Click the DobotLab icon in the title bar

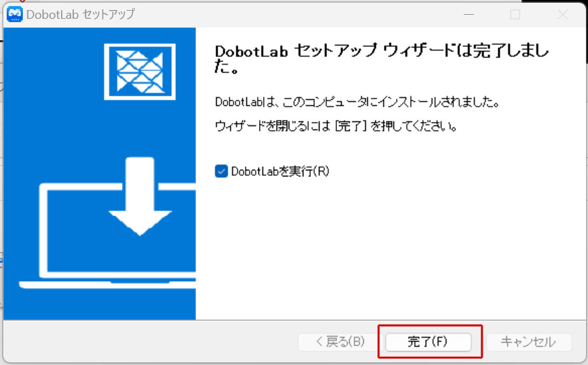point(15,14)
